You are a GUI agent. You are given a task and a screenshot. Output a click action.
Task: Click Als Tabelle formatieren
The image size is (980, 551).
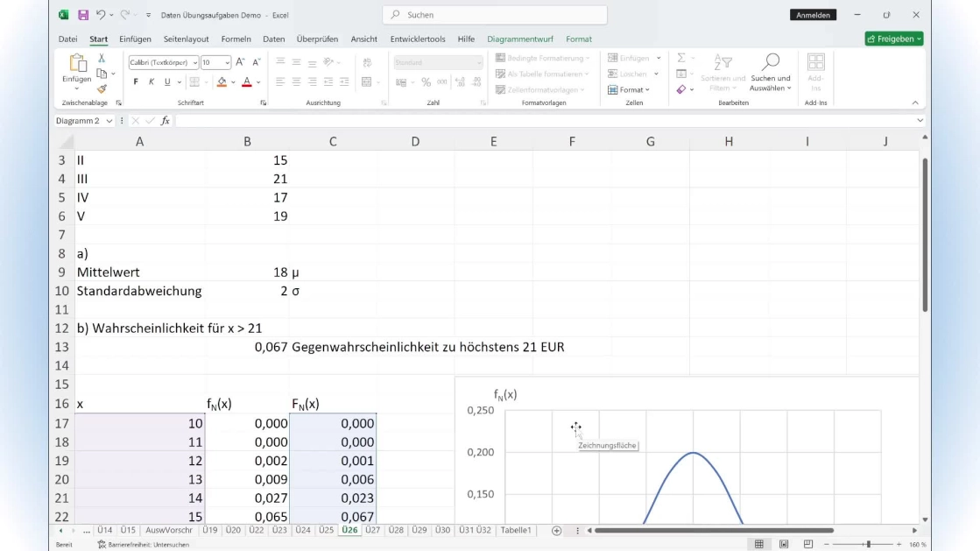542,74
